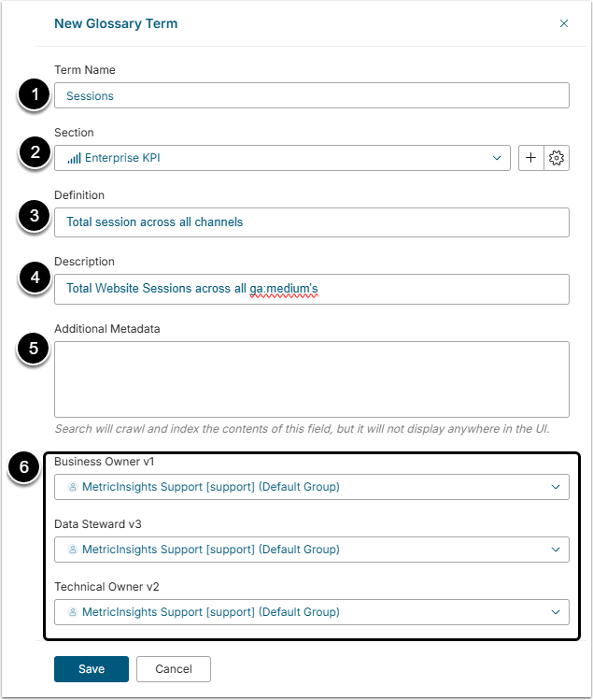This screenshot has width=593, height=700.
Task: Expand the Data Steward v3 dropdown arrow
Action: click(556, 550)
